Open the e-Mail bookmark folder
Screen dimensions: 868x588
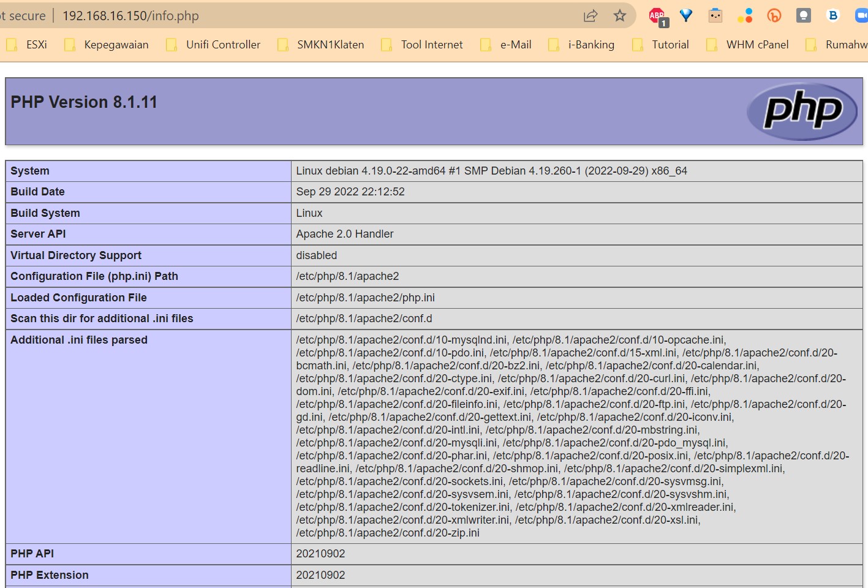(x=506, y=45)
